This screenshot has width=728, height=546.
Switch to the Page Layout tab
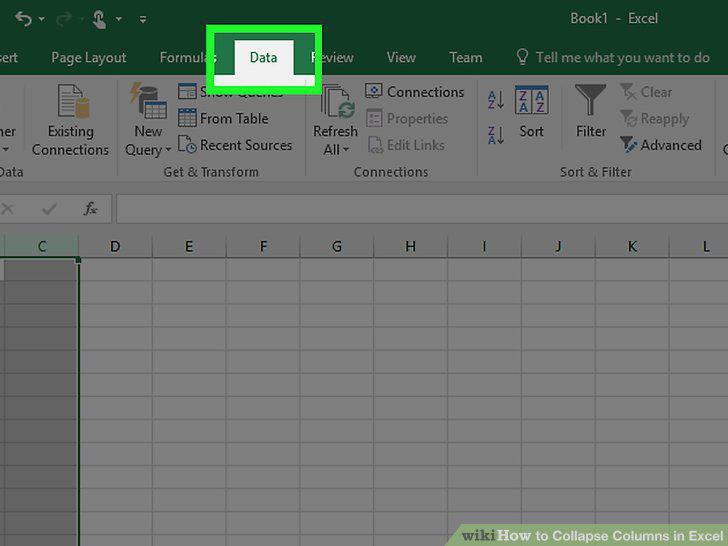click(x=89, y=57)
